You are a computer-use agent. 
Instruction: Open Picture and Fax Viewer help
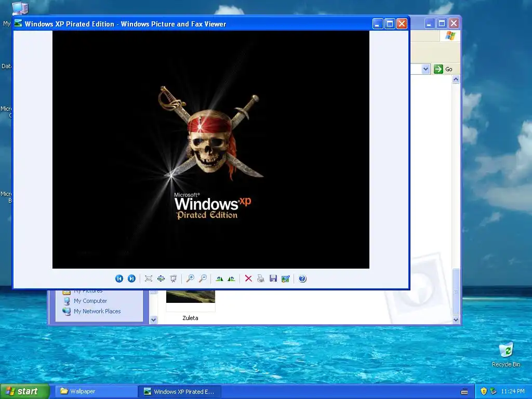point(302,278)
